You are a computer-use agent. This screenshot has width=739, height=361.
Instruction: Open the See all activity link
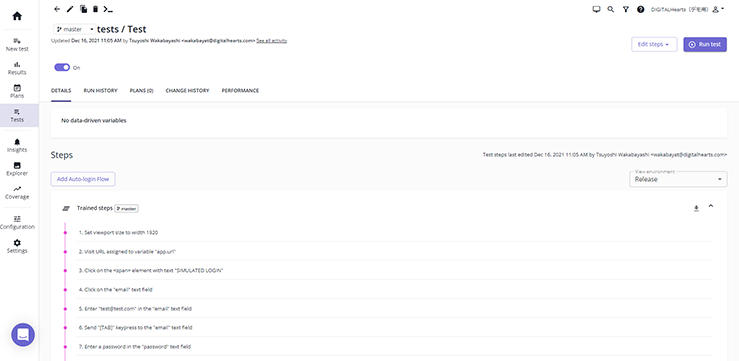pyautogui.click(x=271, y=41)
